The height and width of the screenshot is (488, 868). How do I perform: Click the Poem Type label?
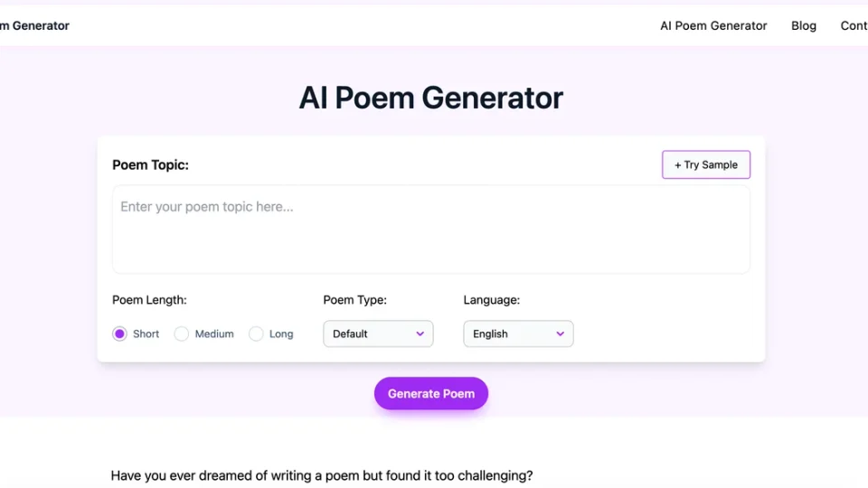point(354,300)
